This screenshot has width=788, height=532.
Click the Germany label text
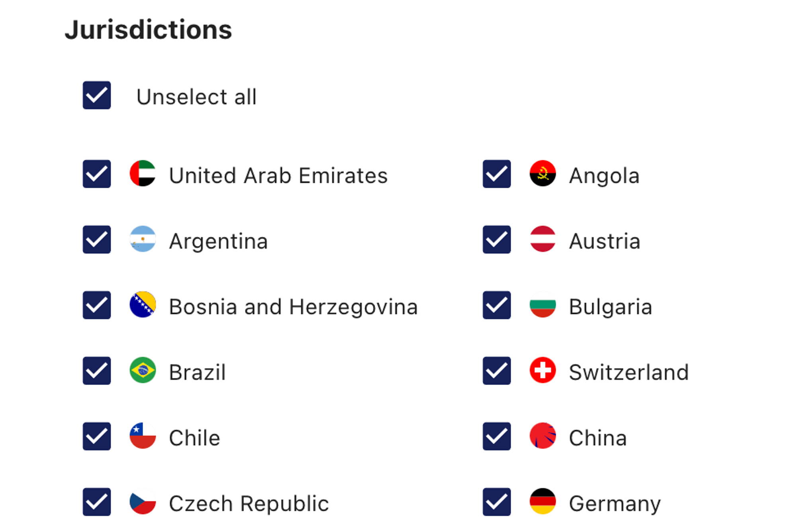coord(615,504)
